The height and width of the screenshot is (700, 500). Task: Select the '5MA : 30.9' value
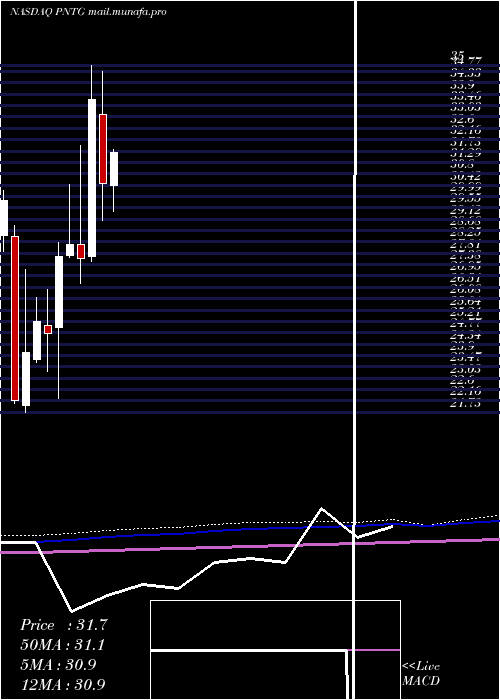click(x=58, y=665)
